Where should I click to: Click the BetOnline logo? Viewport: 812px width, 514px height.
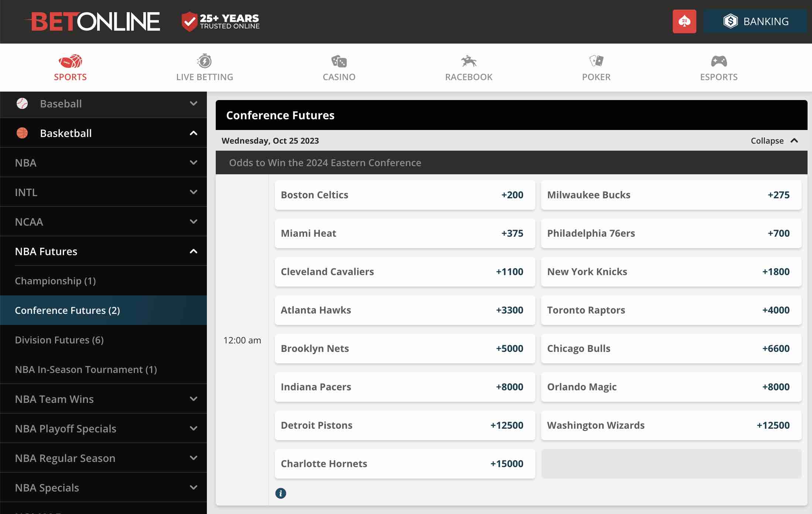[x=95, y=21]
